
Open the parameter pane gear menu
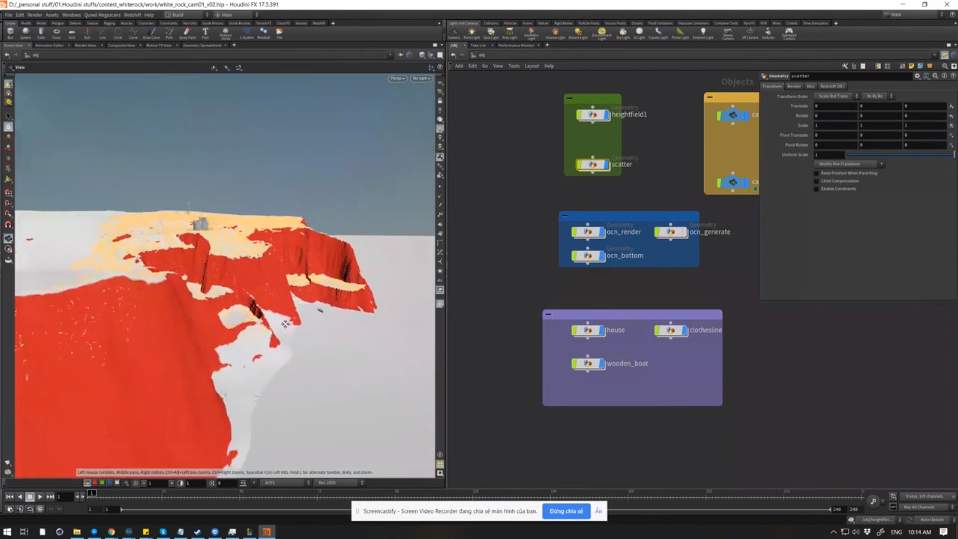click(917, 76)
